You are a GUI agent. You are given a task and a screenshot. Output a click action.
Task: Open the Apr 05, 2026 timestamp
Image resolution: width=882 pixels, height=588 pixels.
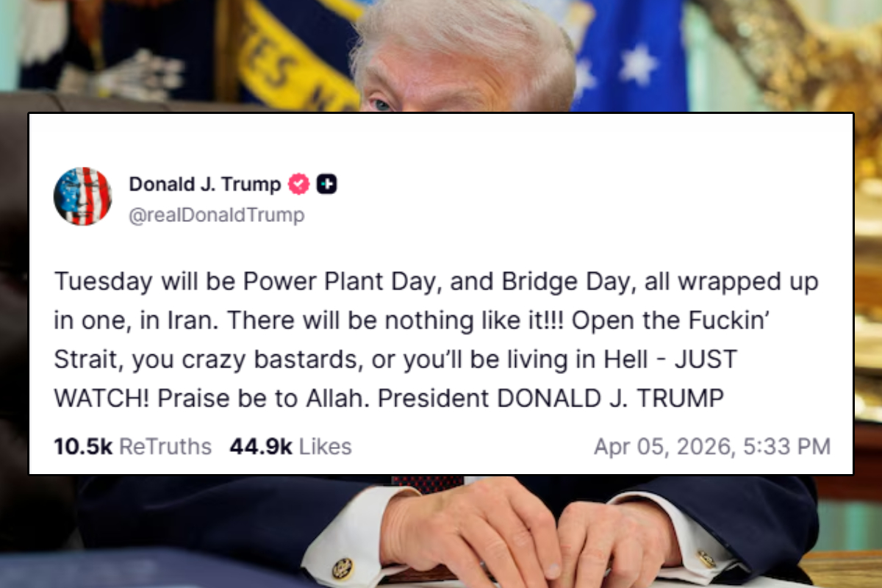coord(712,446)
